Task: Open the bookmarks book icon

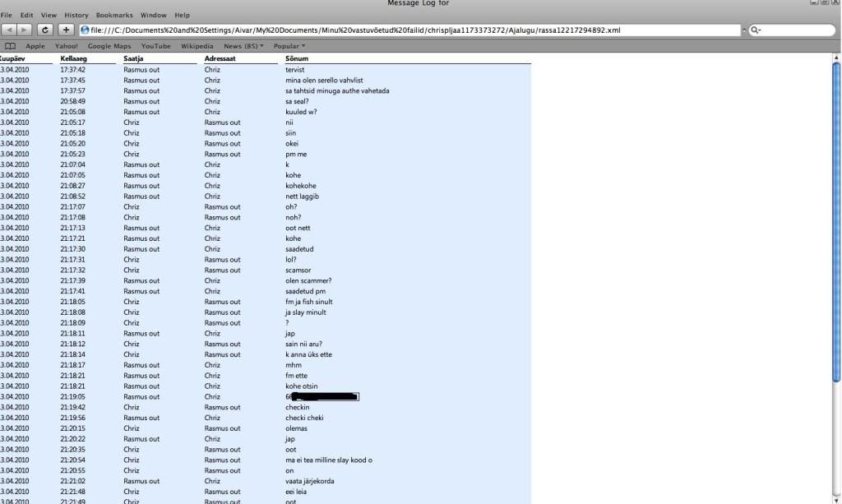Action: 11,46
